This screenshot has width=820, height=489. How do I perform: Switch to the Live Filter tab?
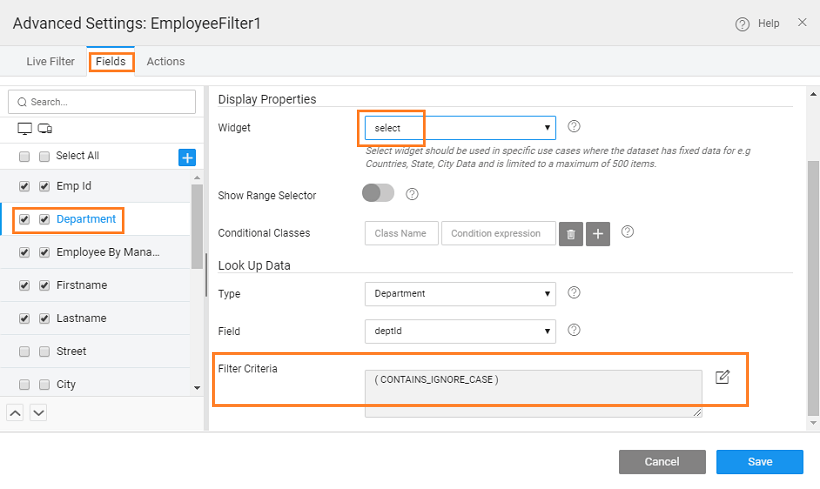[50, 61]
